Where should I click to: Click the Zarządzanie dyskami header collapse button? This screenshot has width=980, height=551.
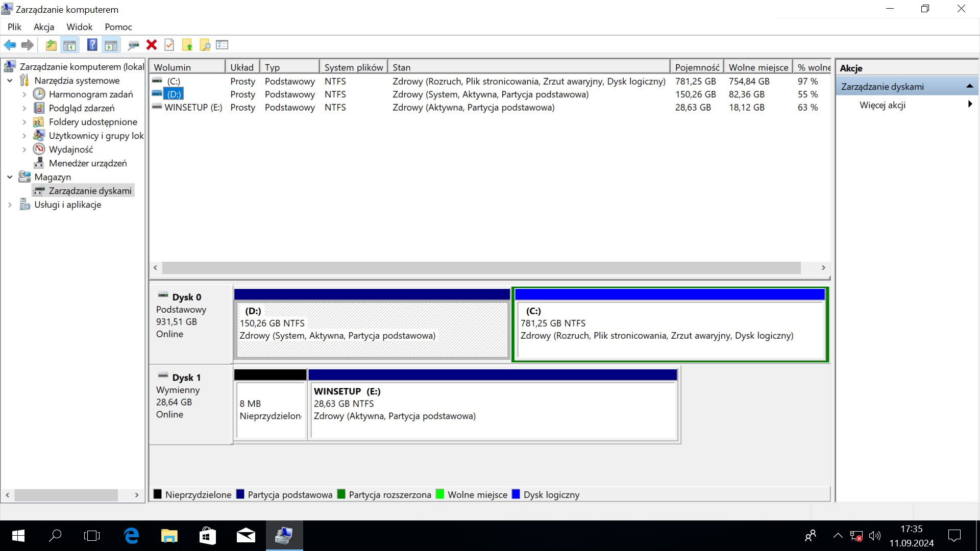(x=969, y=85)
